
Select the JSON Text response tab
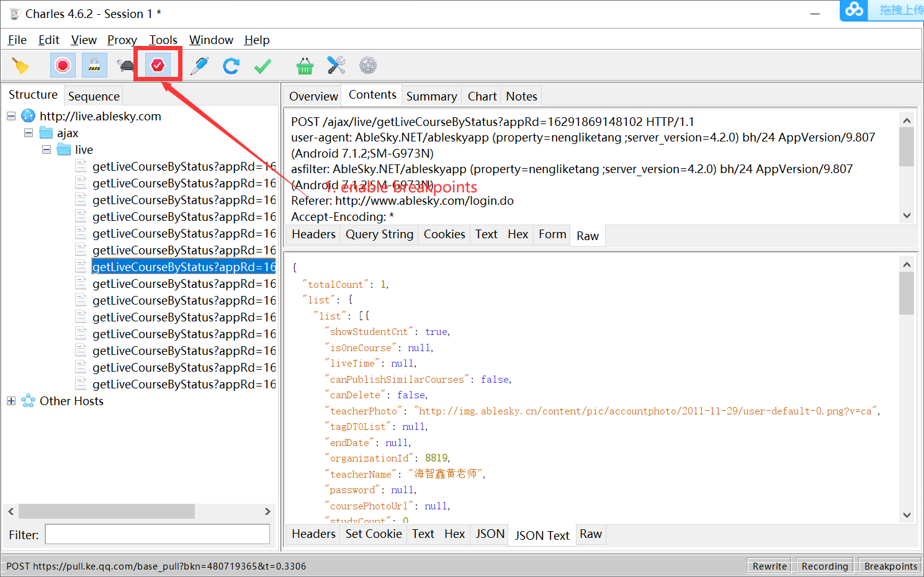pos(542,535)
